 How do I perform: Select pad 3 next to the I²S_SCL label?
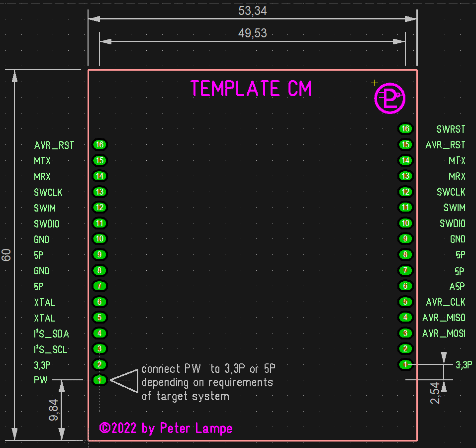click(x=100, y=349)
